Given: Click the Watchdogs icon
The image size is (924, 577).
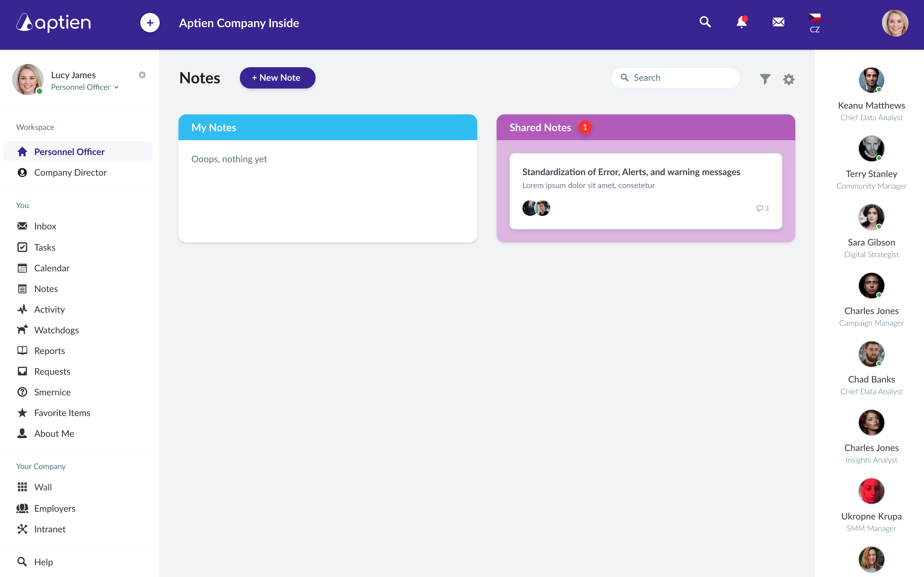Looking at the screenshot, I should (22, 330).
